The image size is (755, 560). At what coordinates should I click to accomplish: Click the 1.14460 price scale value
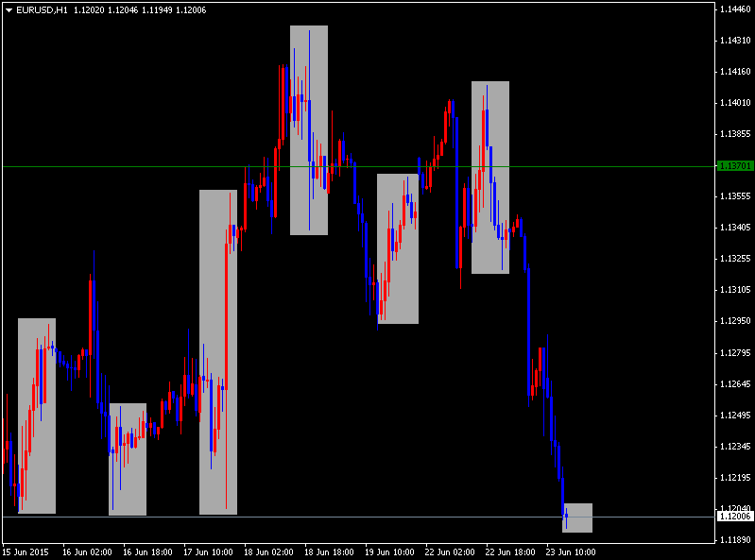[735, 9]
